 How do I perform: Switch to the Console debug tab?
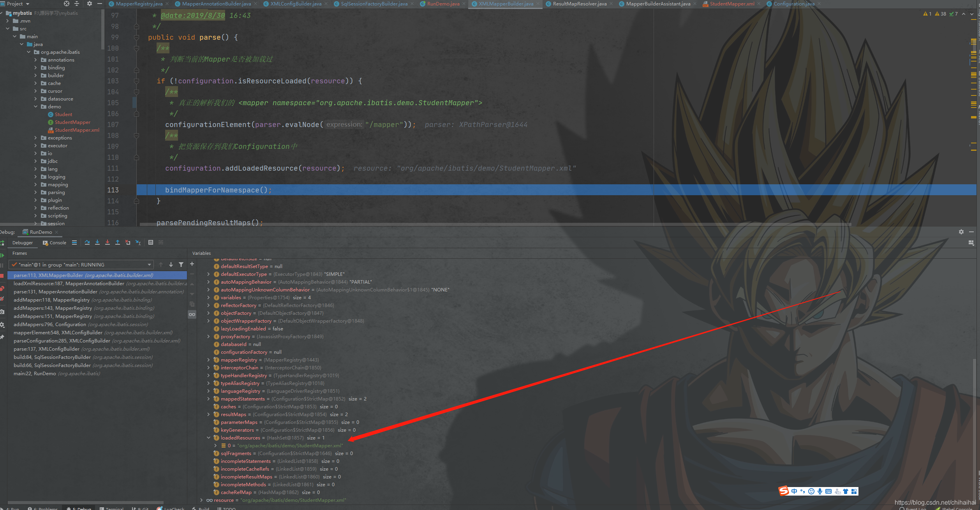click(x=55, y=242)
